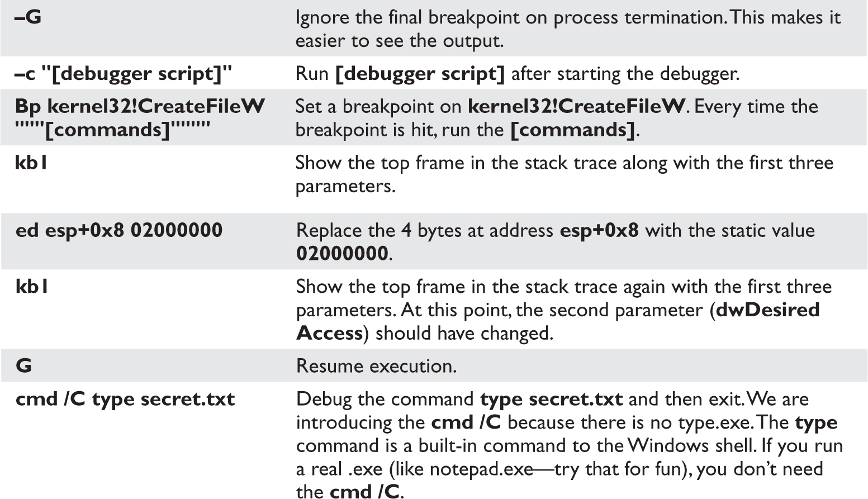Viewport: 868px width, 499px height.
Task: Click bold esp+0x8 in the Replace description
Action: click(x=599, y=230)
